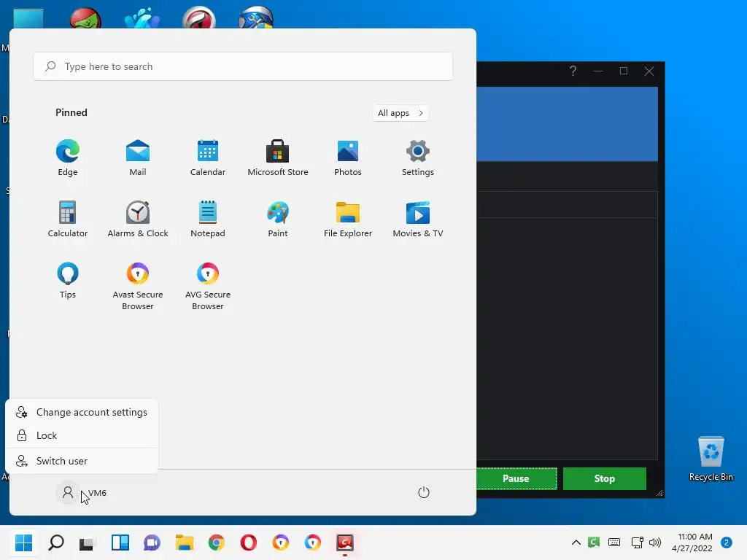Screen dimensions: 747x560
Task: Expand the All apps list
Action: [400, 113]
